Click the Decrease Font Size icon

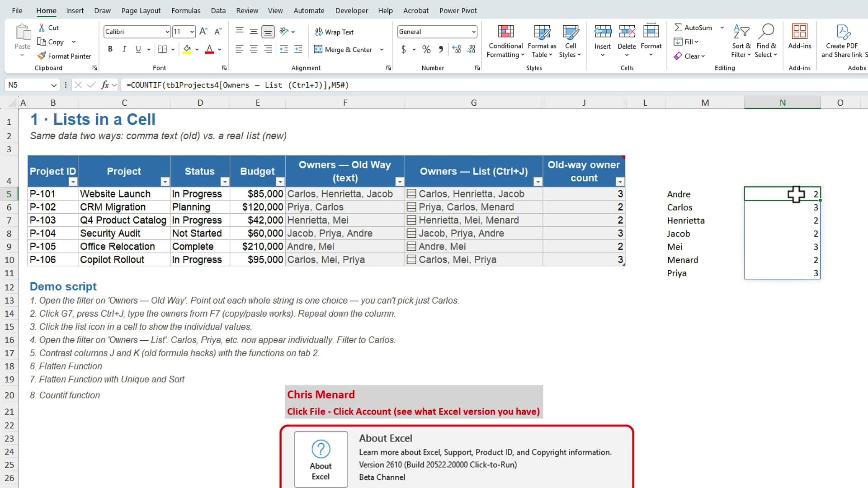coord(218,31)
